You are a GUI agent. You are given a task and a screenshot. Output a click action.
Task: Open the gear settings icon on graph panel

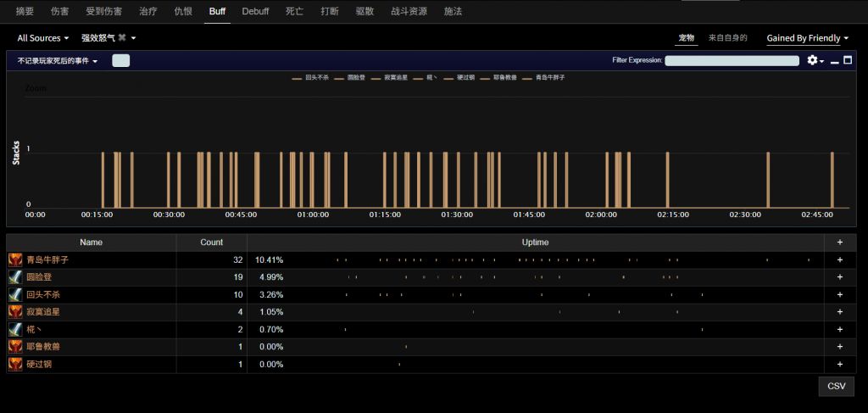(814, 60)
